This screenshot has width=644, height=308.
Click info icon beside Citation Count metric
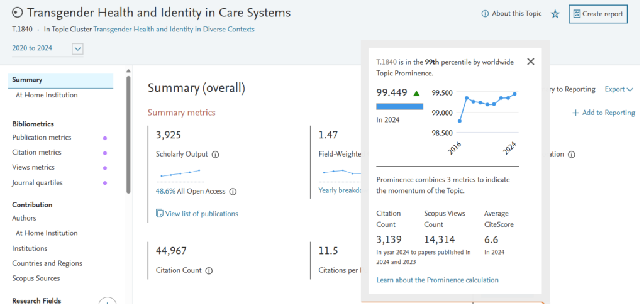[x=209, y=271]
